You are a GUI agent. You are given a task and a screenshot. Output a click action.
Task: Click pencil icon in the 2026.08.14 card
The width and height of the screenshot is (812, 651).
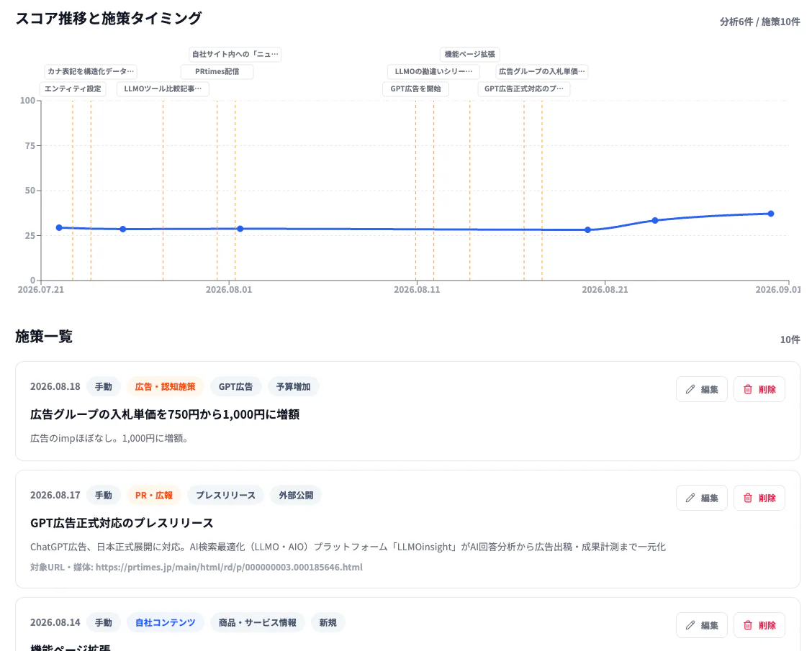690,625
